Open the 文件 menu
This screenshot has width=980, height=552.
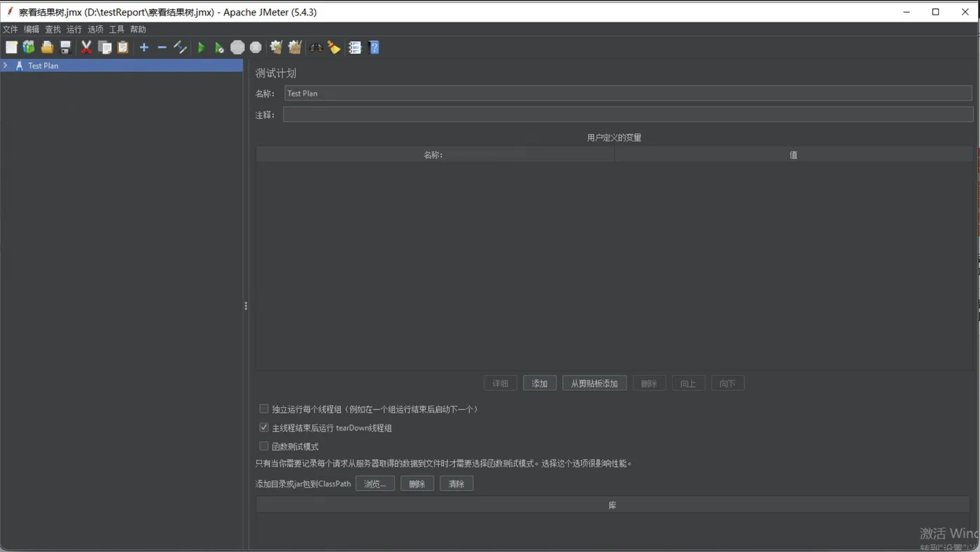click(10, 29)
